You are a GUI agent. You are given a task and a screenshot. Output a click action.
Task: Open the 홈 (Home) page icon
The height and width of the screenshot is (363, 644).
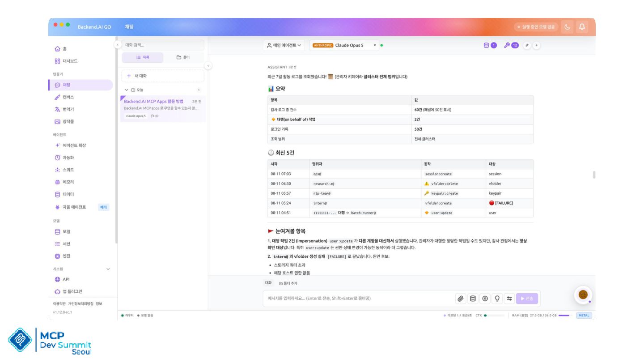(57, 49)
